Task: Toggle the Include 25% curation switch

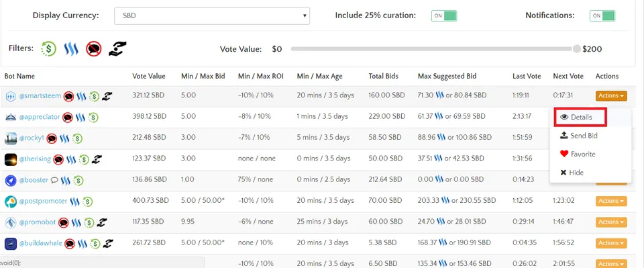Action: (444, 15)
